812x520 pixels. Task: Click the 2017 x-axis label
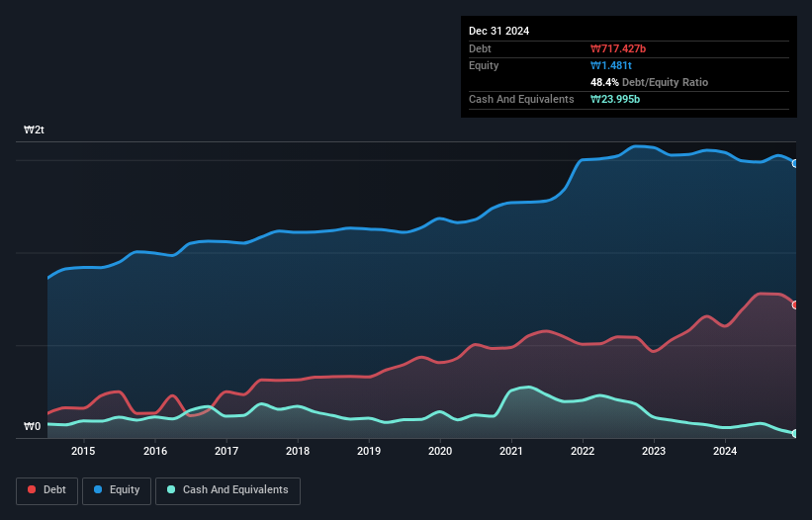(226, 451)
